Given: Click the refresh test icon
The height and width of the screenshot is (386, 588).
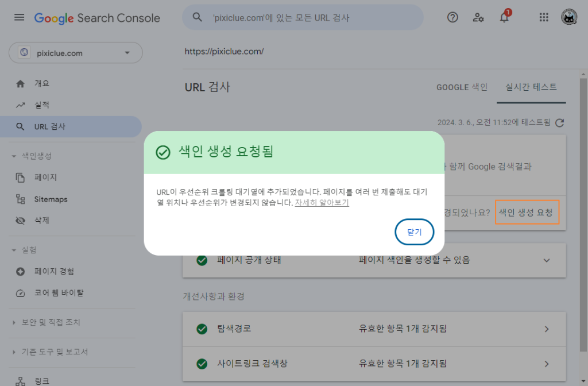Looking at the screenshot, I should point(559,123).
